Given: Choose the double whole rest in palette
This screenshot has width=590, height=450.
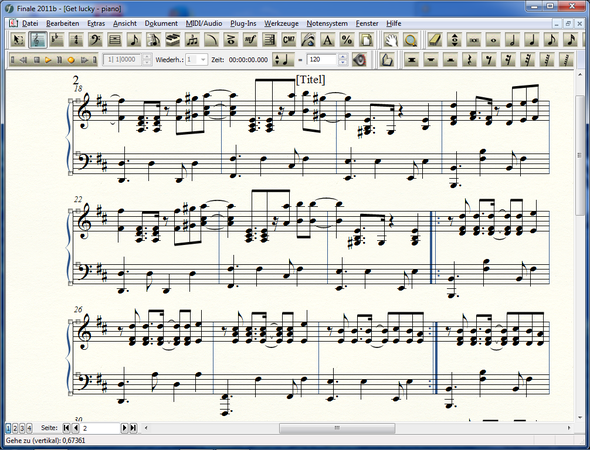Looking at the screenshot, I should pyautogui.click(x=412, y=60).
